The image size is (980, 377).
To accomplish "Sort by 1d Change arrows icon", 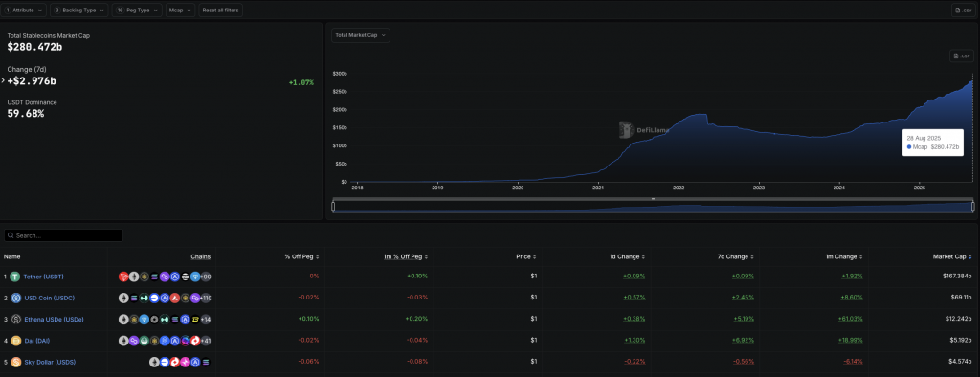I will [644, 257].
